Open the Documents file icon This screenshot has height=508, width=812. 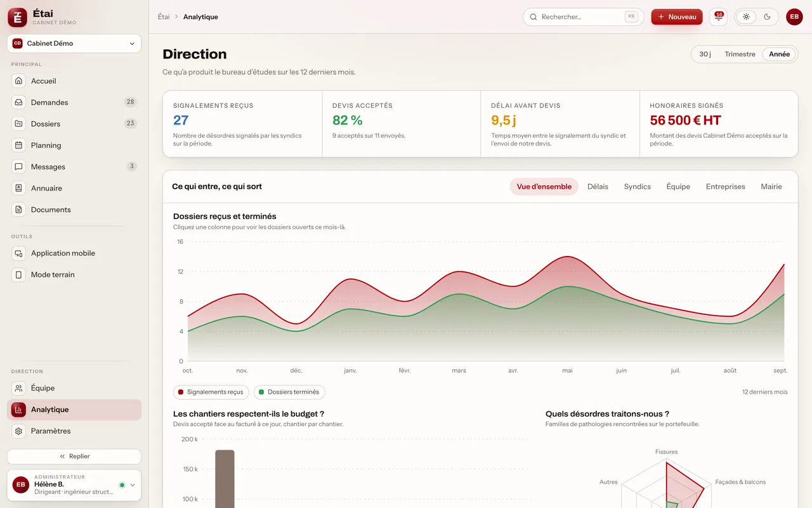pyautogui.click(x=18, y=210)
